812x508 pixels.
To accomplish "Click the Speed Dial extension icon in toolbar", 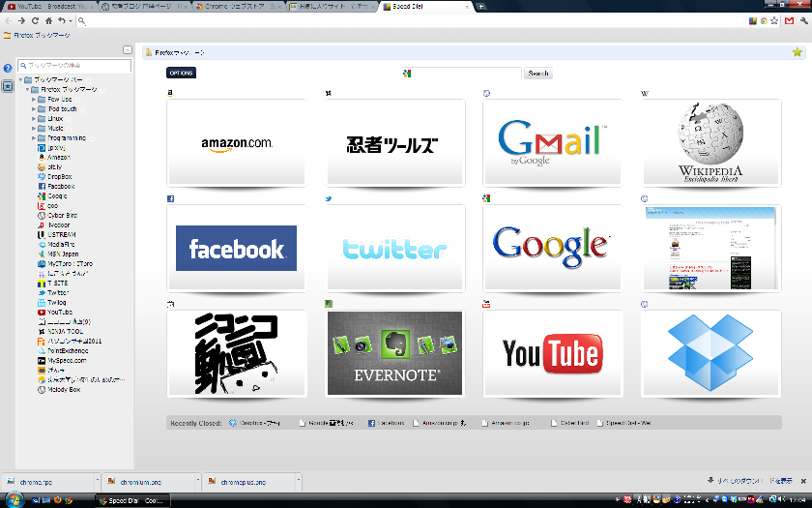I will (x=753, y=20).
